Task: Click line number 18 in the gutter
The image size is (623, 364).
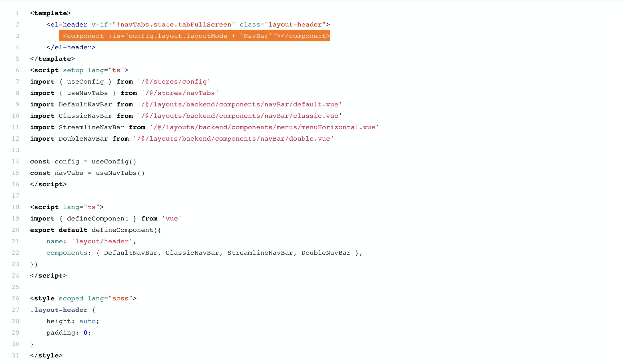Action: 16,207
